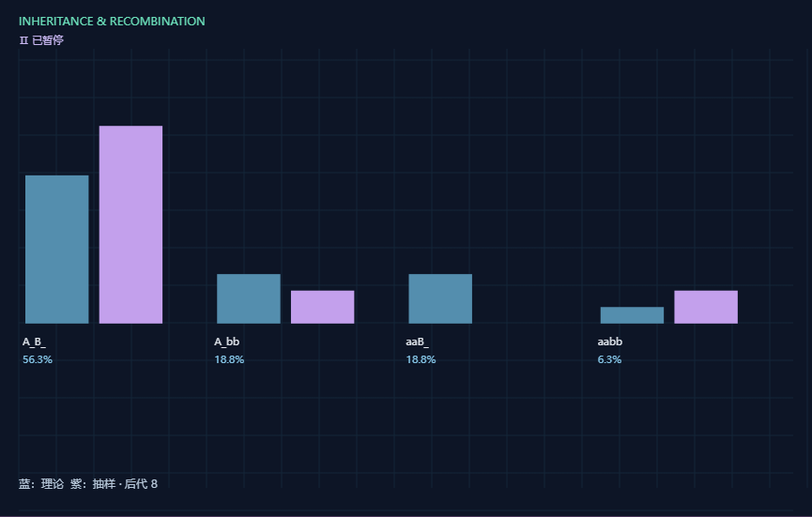Click the 18.8% value under A_bb
The image size is (812, 517).
229,359
